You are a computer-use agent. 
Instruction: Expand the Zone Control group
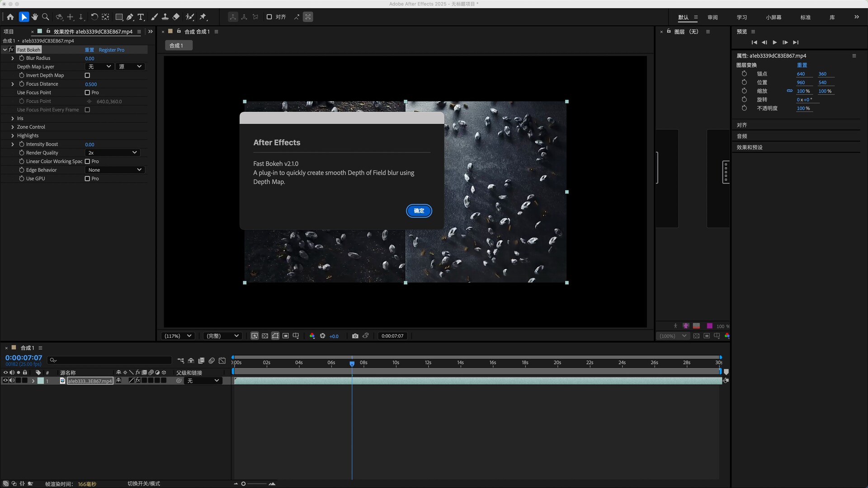coord(13,127)
